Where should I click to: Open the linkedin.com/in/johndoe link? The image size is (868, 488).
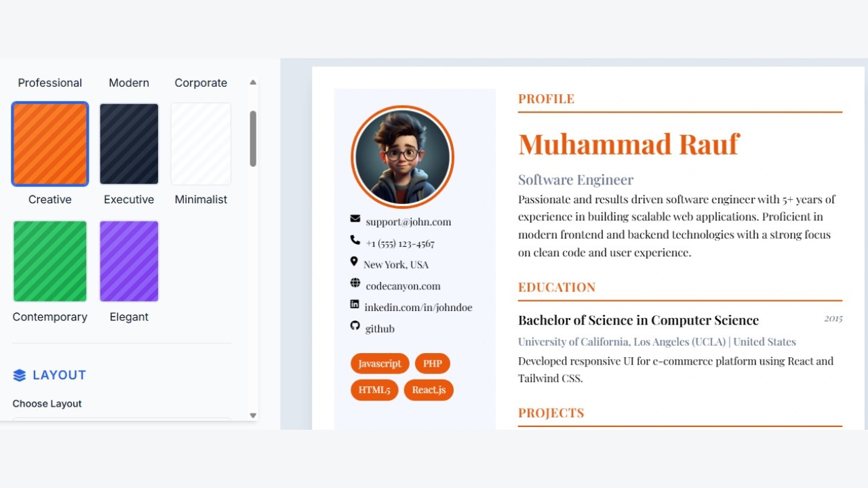pyautogui.click(x=418, y=308)
